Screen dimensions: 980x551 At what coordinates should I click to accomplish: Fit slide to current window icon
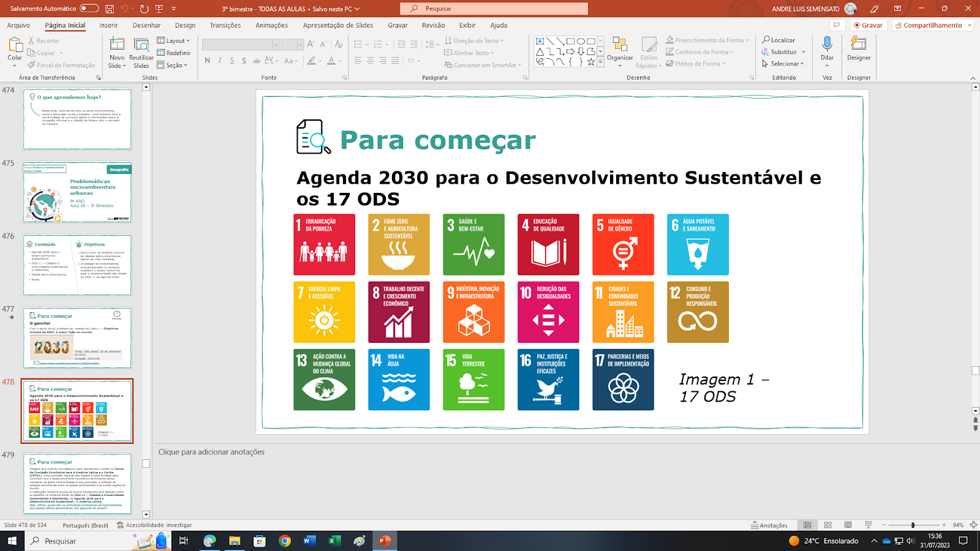[x=973, y=525]
